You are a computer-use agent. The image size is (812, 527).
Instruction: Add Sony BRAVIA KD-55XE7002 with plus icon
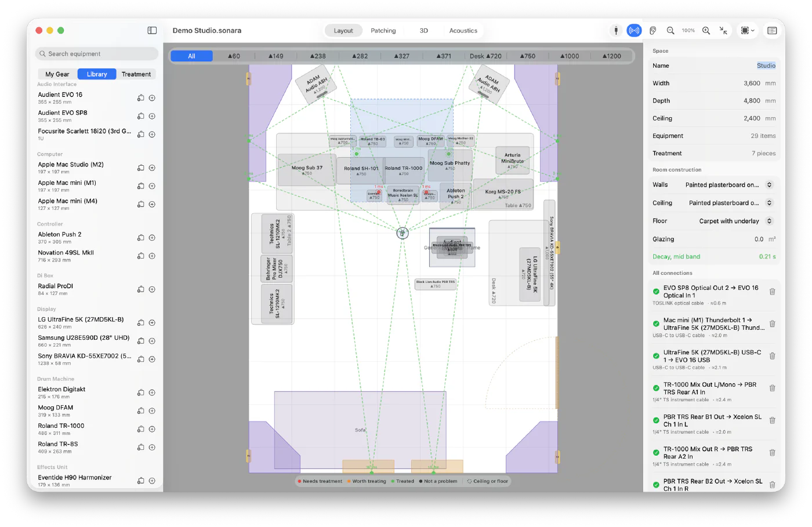pyautogui.click(x=152, y=359)
